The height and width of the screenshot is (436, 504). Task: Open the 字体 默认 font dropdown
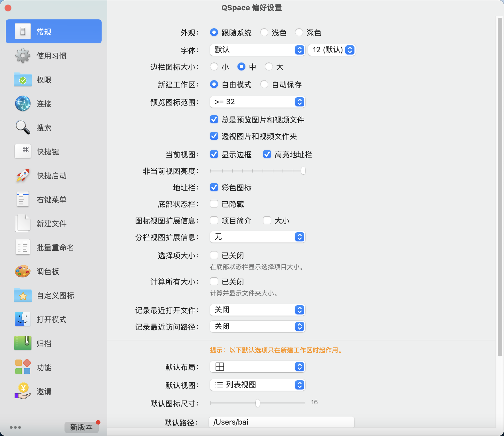click(x=258, y=50)
